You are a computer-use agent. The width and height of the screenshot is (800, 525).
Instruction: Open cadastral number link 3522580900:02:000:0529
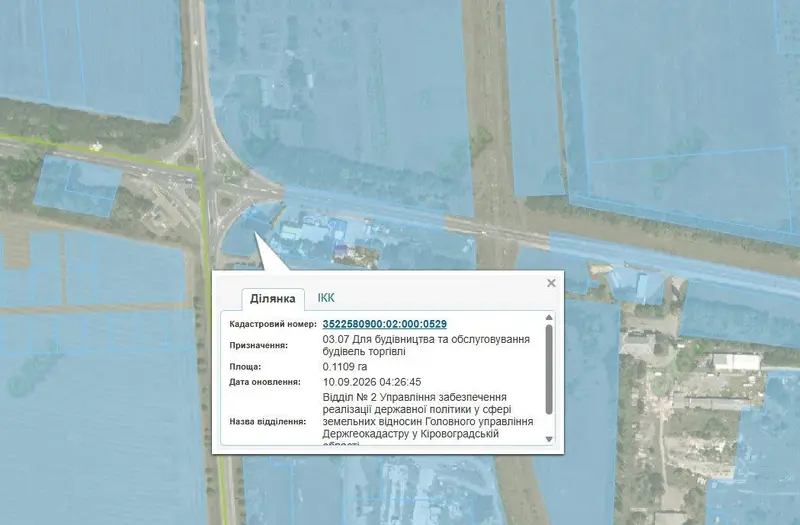tap(385, 324)
